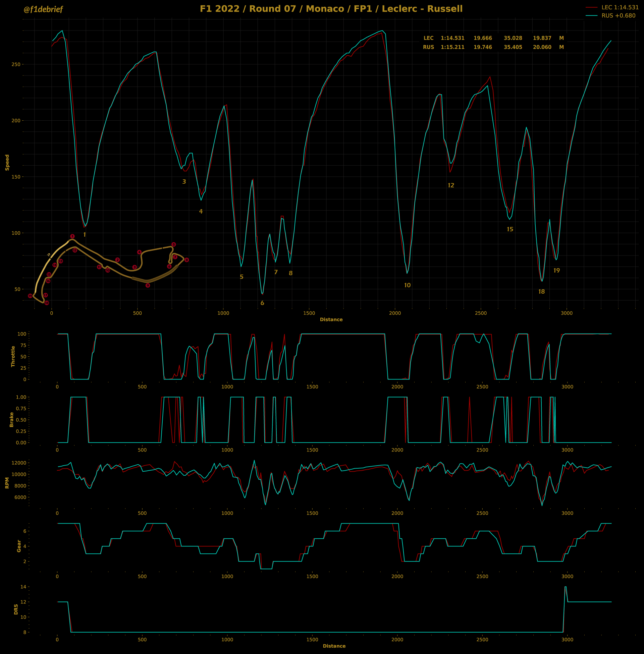This screenshot has height=654, width=644.
Task: Click the RUS +0.680 legend entry
Action: (618, 15)
